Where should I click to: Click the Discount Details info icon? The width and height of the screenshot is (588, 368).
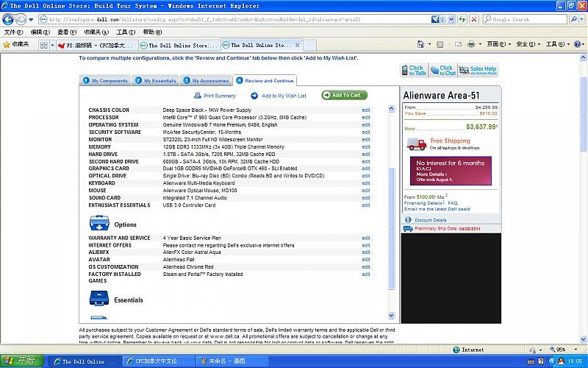click(x=408, y=219)
